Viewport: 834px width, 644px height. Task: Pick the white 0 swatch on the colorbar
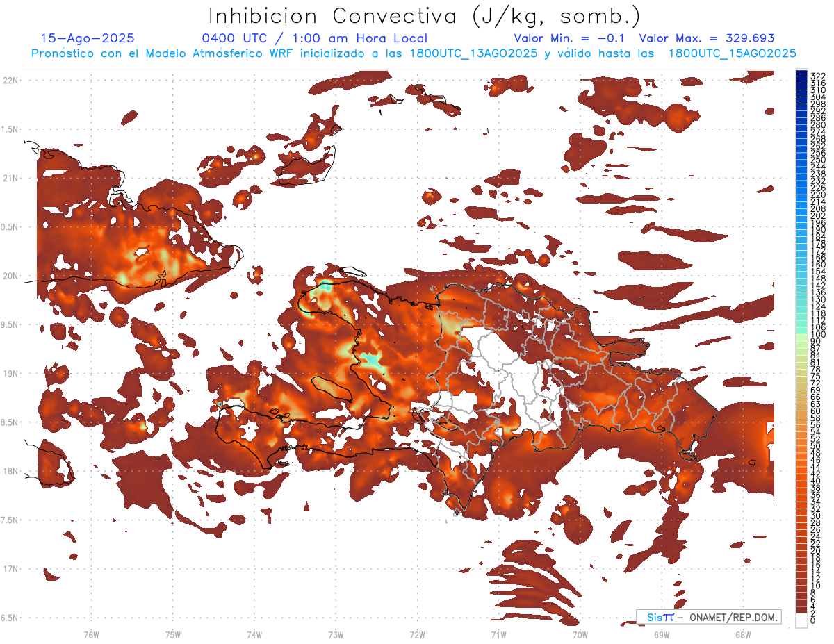point(801,620)
